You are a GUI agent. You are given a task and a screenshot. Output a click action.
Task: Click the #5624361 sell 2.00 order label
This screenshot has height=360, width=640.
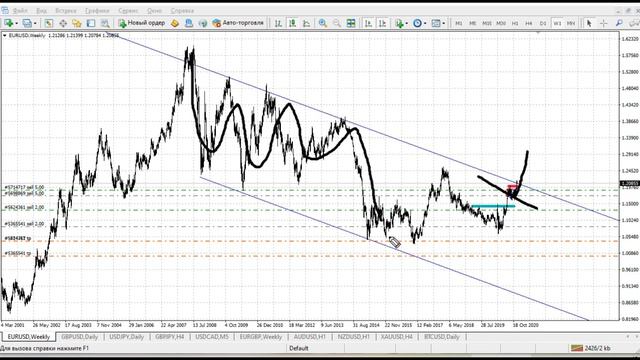[24, 208]
